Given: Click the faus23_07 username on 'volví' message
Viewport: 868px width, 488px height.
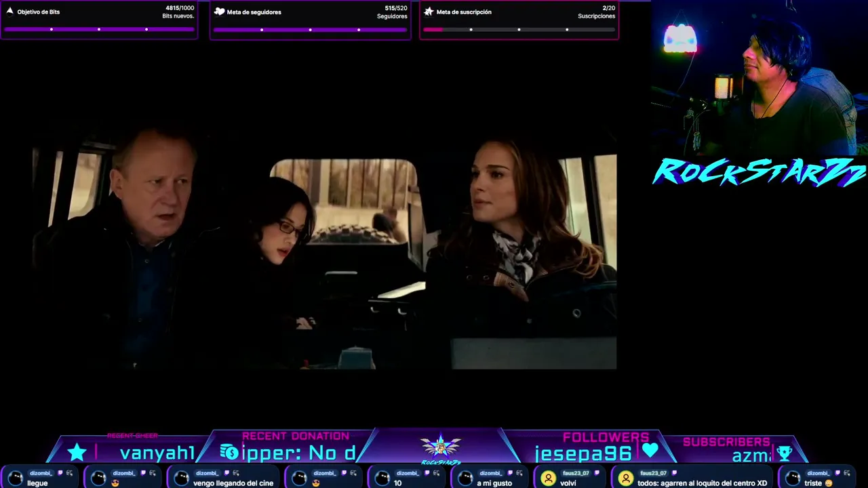Looking at the screenshot, I should 576,473.
